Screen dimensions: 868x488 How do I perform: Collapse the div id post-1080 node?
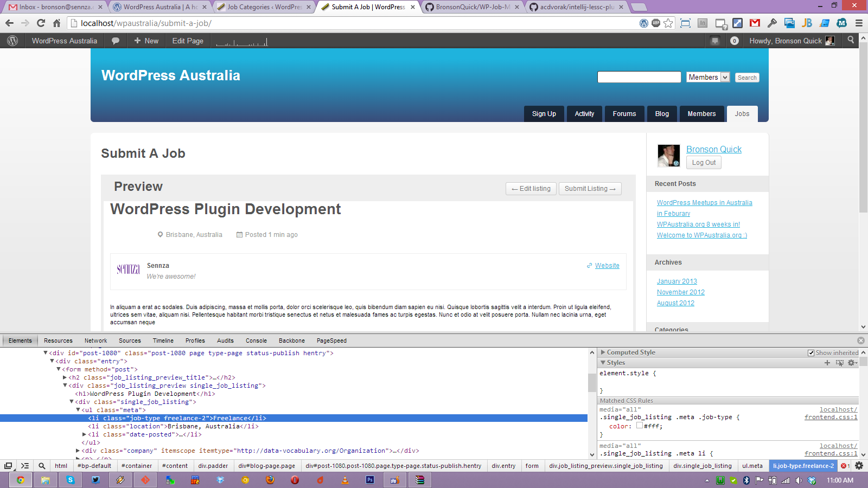(x=46, y=353)
